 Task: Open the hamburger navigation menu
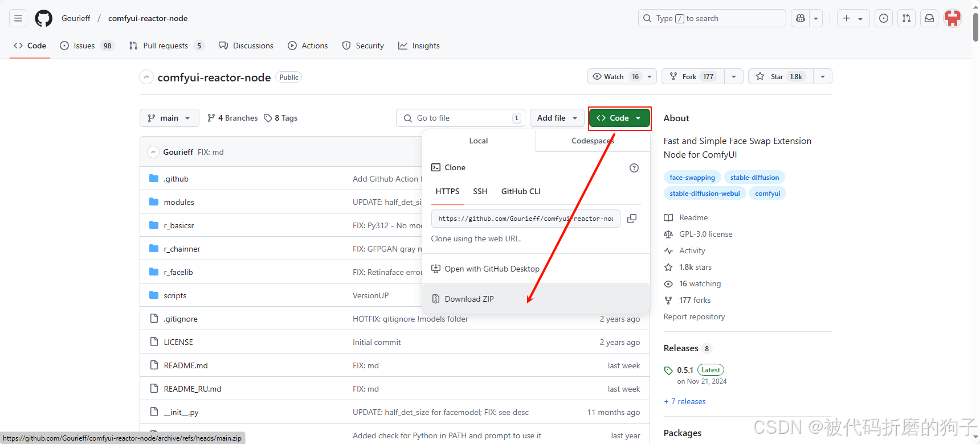pos(18,18)
